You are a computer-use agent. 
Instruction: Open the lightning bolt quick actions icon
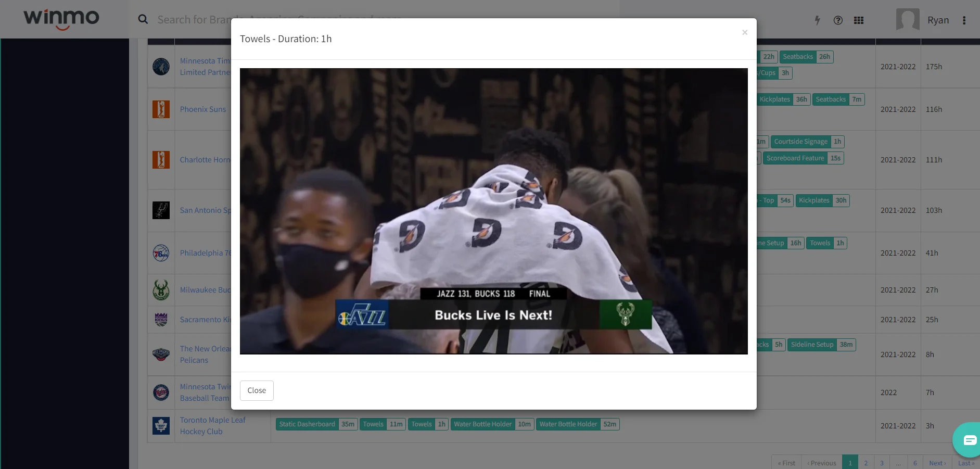pyautogui.click(x=817, y=20)
